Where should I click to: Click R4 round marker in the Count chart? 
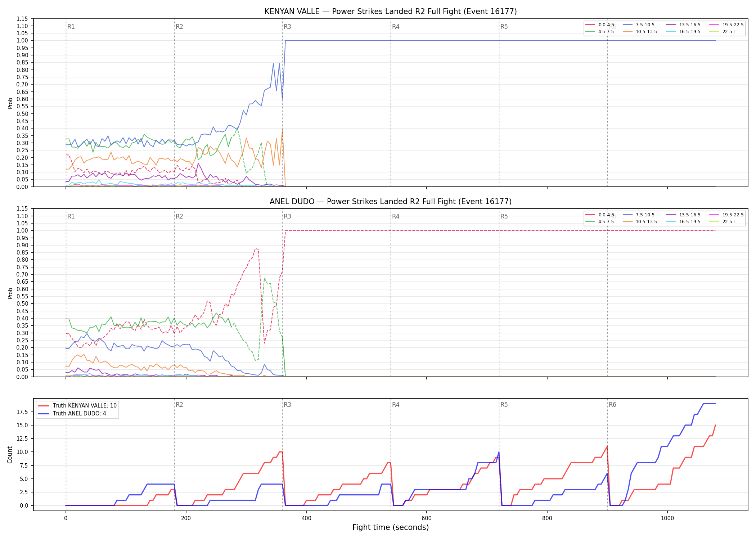pos(396,405)
